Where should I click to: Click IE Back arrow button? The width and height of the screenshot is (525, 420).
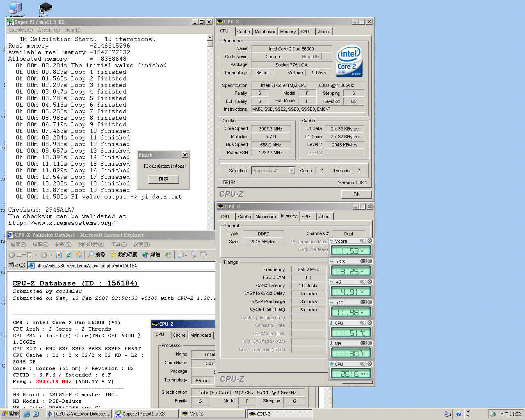click(x=20, y=255)
